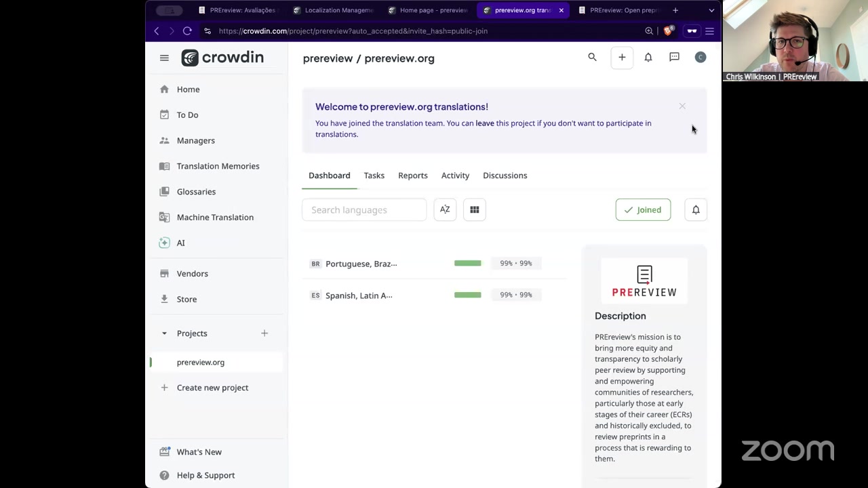Screen dimensions: 868x488
Task: Reload the page with browser refresh icon
Action: (x=187, y=31)
